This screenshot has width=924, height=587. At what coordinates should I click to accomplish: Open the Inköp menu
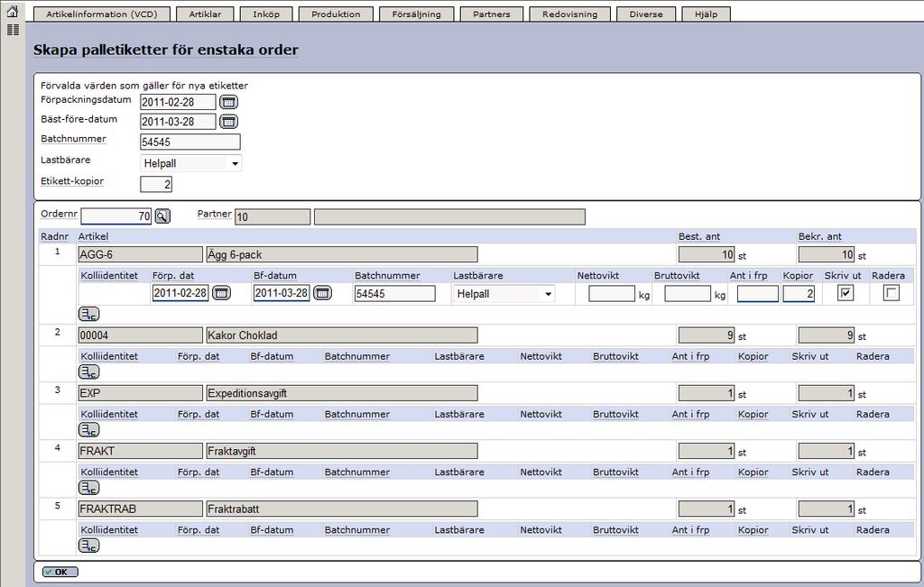(x=266, y=14)
